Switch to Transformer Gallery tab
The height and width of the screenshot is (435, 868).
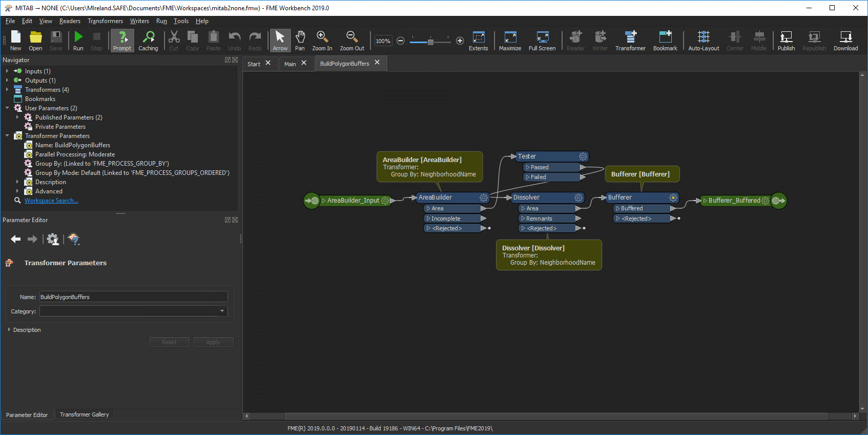point(84,414)
